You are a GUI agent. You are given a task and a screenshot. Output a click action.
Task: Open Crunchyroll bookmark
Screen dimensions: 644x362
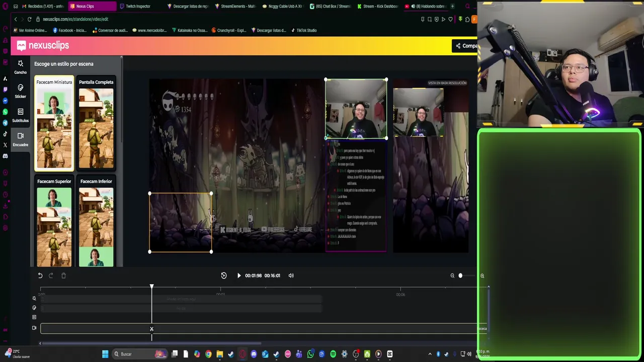(229, 30)
